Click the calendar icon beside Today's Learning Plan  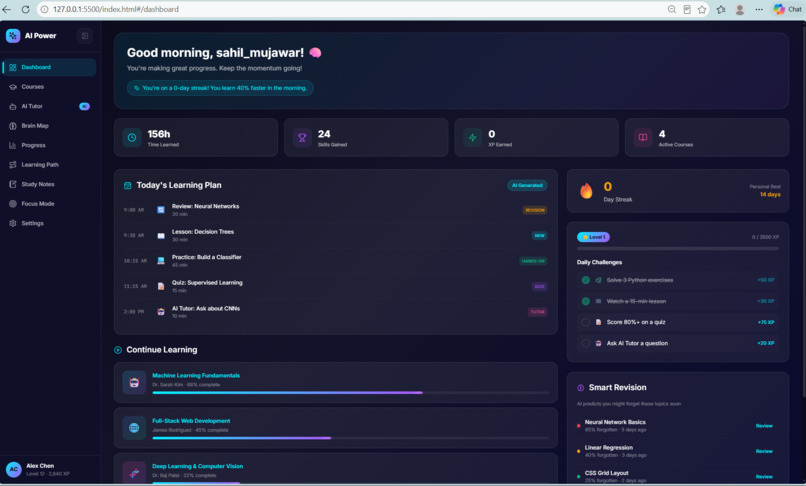point(127,186)
